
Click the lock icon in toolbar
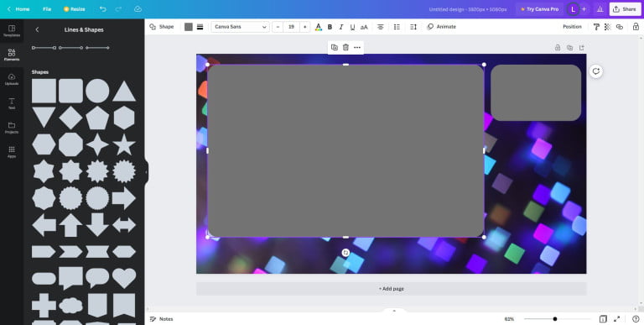click(636, 27)
